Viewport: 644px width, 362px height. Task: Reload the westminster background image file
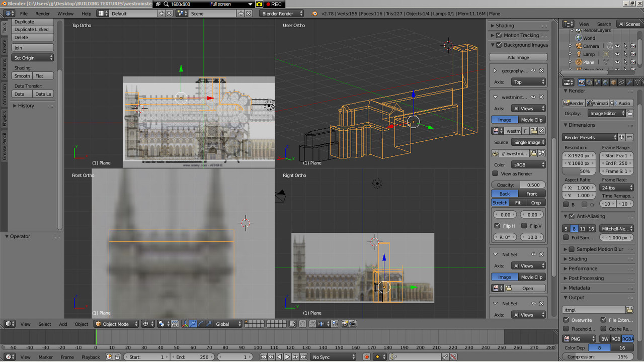(x=541, y=153)
